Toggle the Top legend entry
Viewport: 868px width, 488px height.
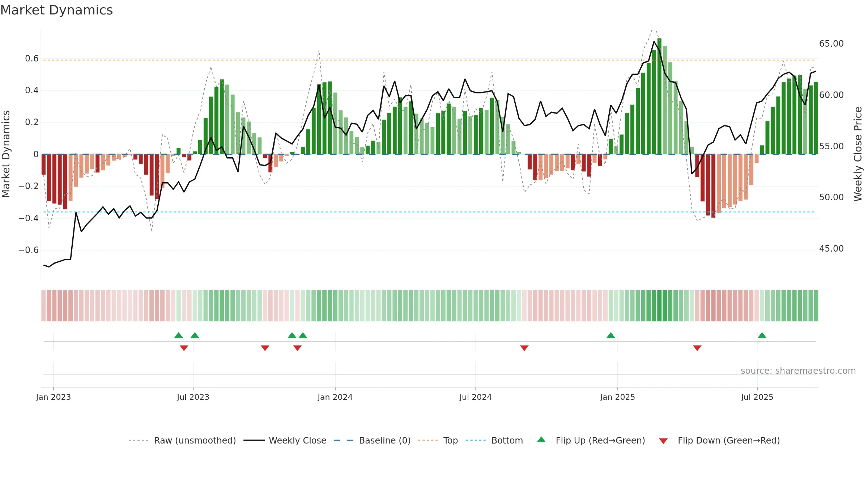point(438,440)
